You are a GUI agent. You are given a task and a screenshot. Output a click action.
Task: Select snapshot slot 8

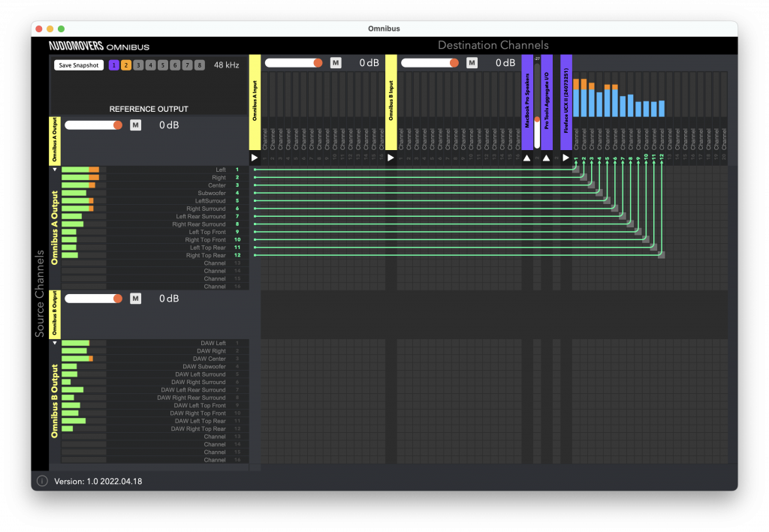[200, 65]
